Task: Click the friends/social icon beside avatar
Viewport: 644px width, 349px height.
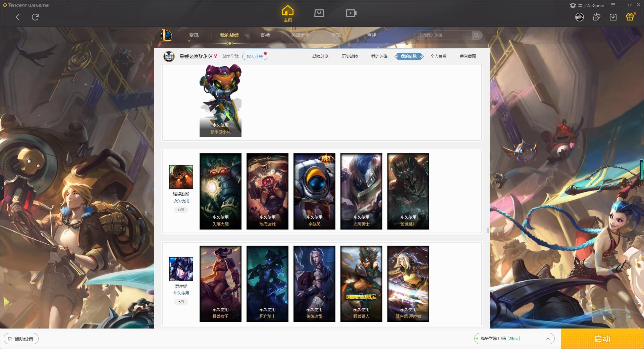Action: [596, 17]
